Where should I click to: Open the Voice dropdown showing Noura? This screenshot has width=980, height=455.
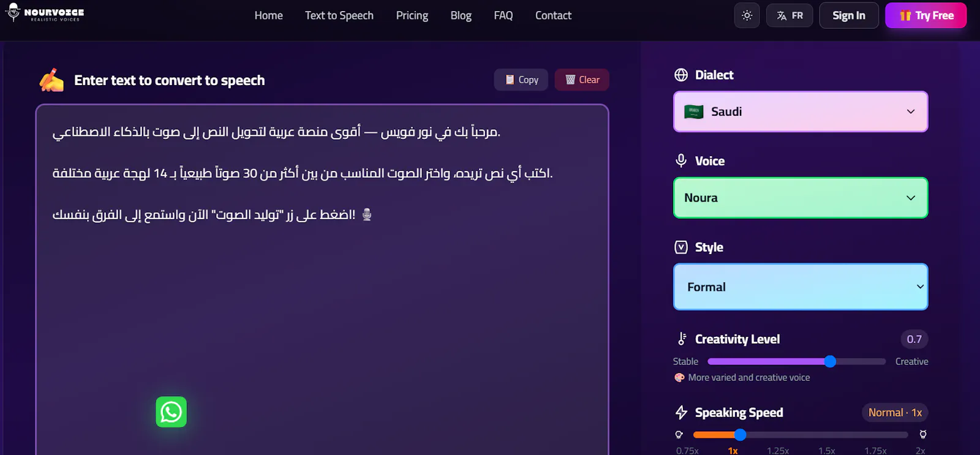pyautogui.click(x=801, y=198)
